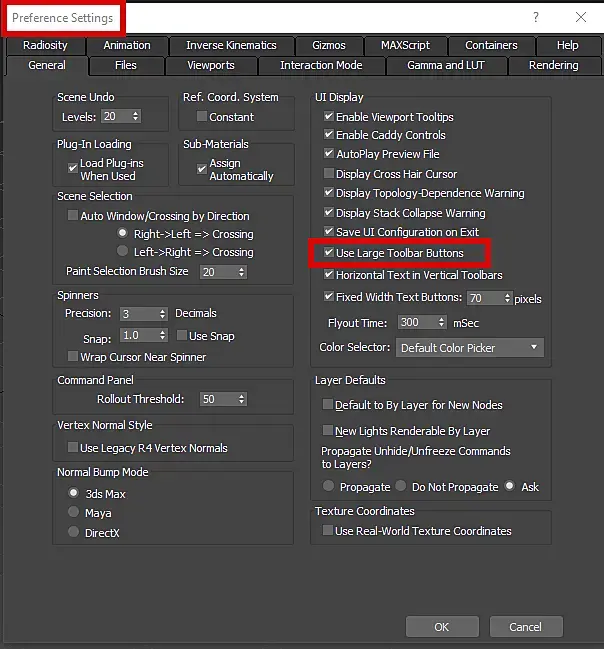This screenshot has height=649, width=604.
Task: Adjust the Scene Undo Levels spinner arrows
Action: click(136, 116)
